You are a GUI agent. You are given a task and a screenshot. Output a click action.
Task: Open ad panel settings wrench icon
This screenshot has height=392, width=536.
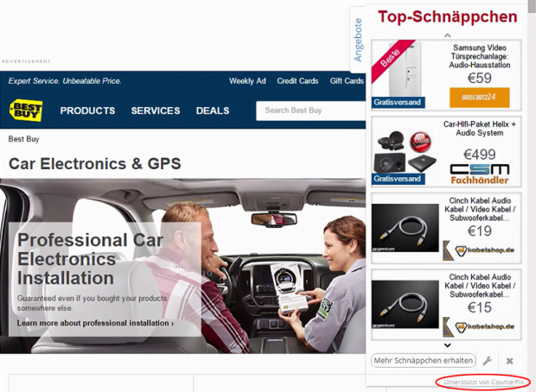click(x=487, y=361)
